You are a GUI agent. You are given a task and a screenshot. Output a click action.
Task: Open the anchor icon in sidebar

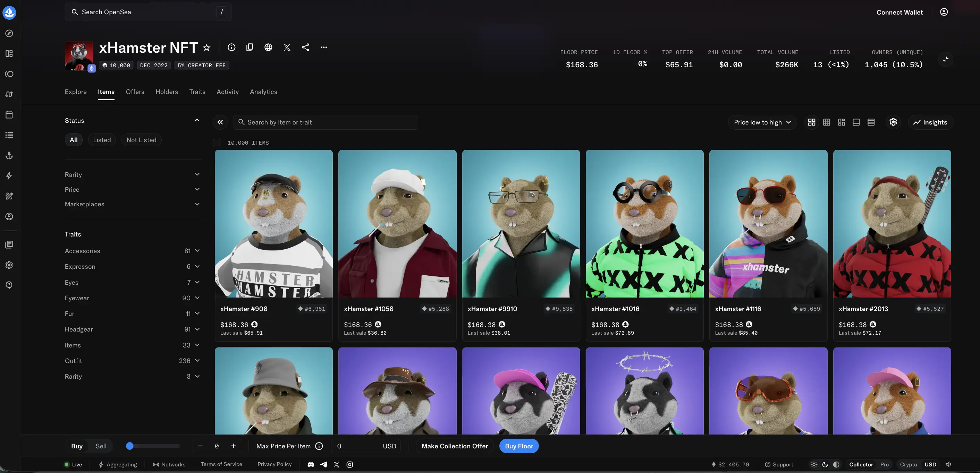click(x=9, y=155)
